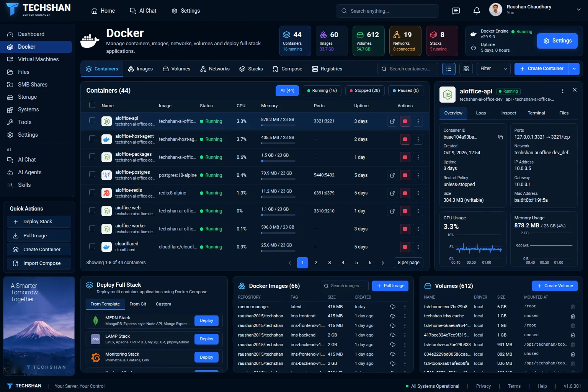Open aioffice-web in external link
The image size is (588, 392).
(x=392, y=211)
